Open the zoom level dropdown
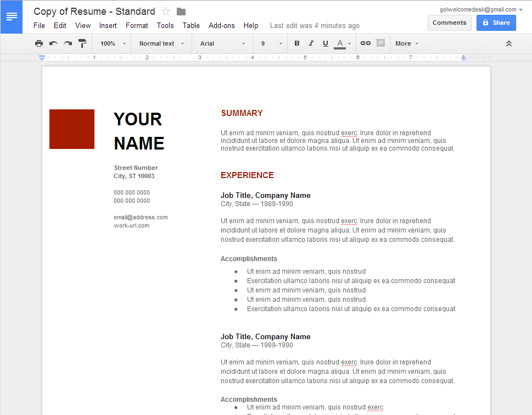 [113, 43]
